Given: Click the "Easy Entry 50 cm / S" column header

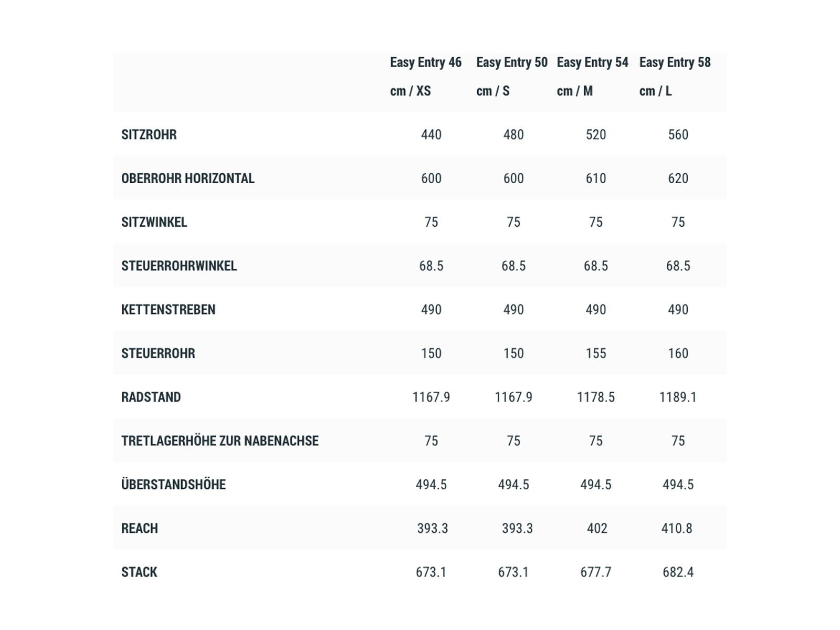Looking at the screenshot, I should [x=512, y=77].
